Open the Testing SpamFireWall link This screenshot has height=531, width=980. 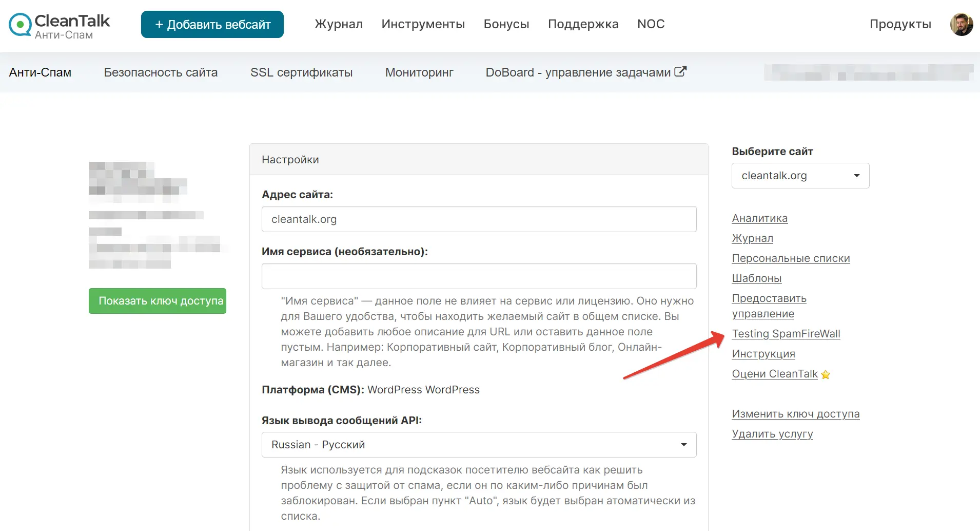(786, 334)
